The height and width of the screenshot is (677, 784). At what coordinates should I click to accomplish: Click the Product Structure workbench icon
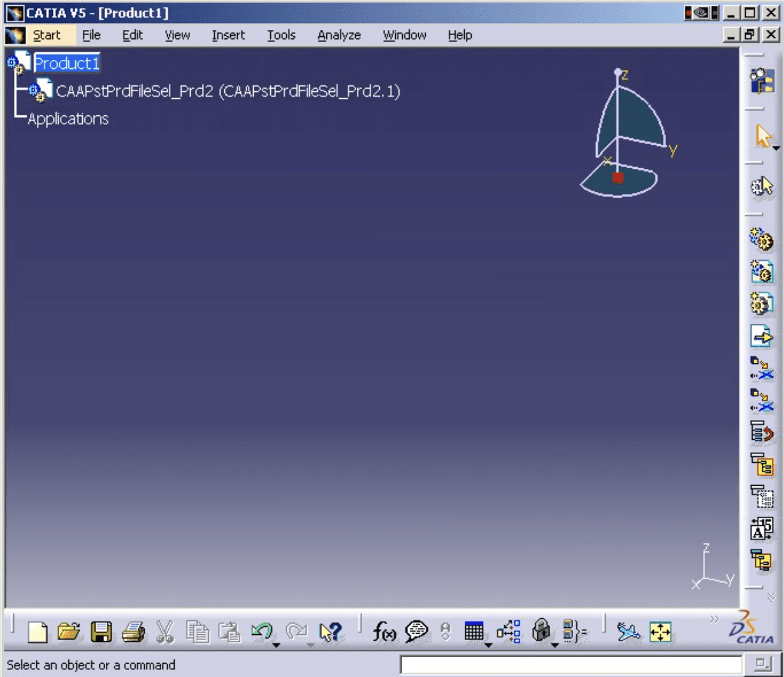point(762,81)
